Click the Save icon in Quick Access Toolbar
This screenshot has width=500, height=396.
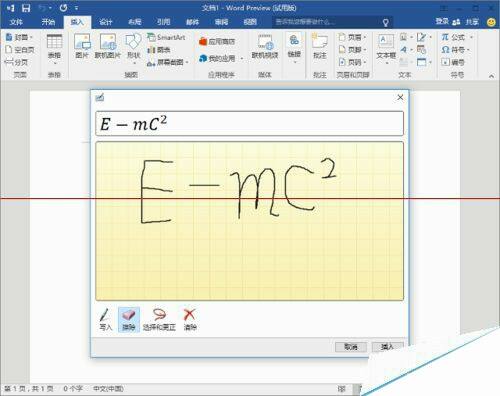tap(26, 8)
